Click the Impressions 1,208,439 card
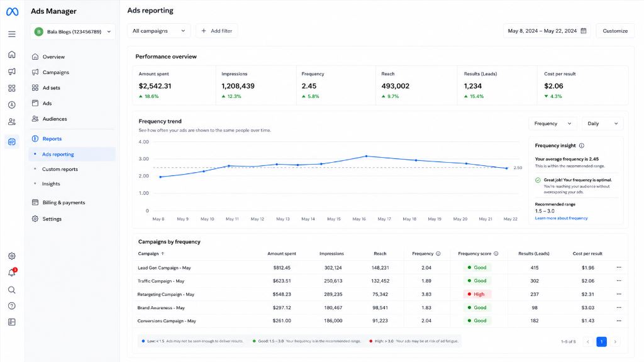The height and width of the screenshot is (362, 644). [x=257, y=85]
